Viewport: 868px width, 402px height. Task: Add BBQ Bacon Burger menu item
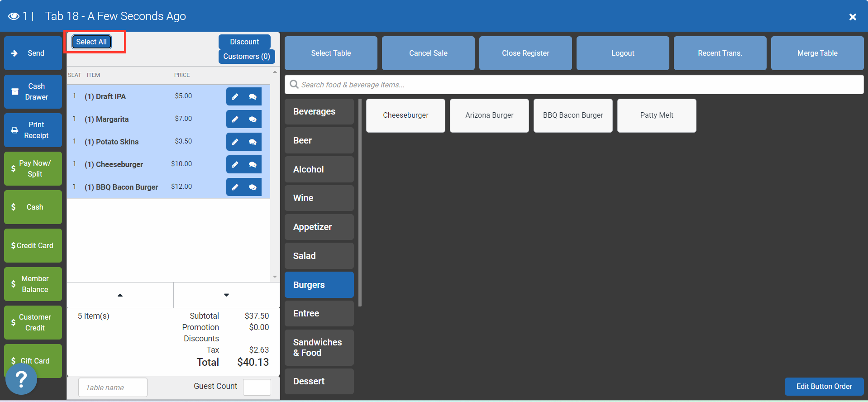click(x=573, y=115)
